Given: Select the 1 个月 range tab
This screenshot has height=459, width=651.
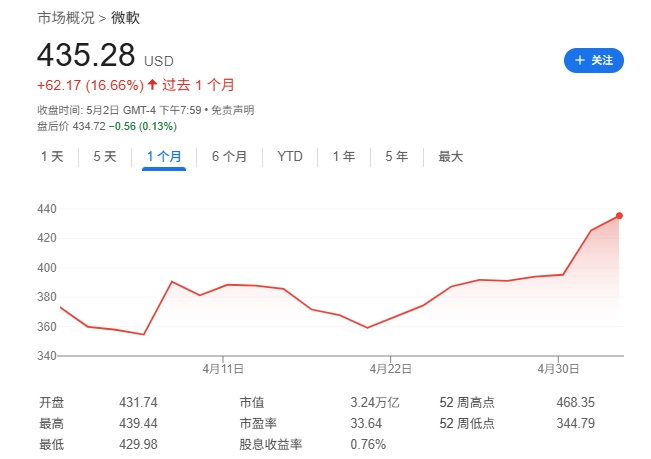Looking at the screenshot, I should [164, 156].
